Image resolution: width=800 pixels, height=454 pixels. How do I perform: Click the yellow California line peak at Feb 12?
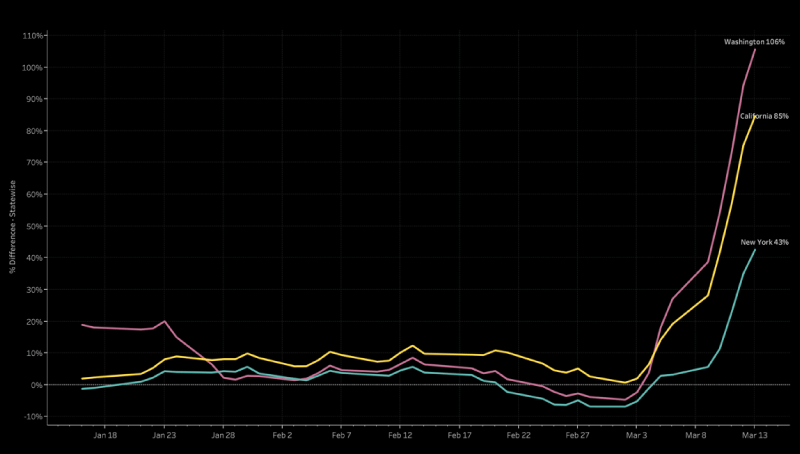click(412, 346)
